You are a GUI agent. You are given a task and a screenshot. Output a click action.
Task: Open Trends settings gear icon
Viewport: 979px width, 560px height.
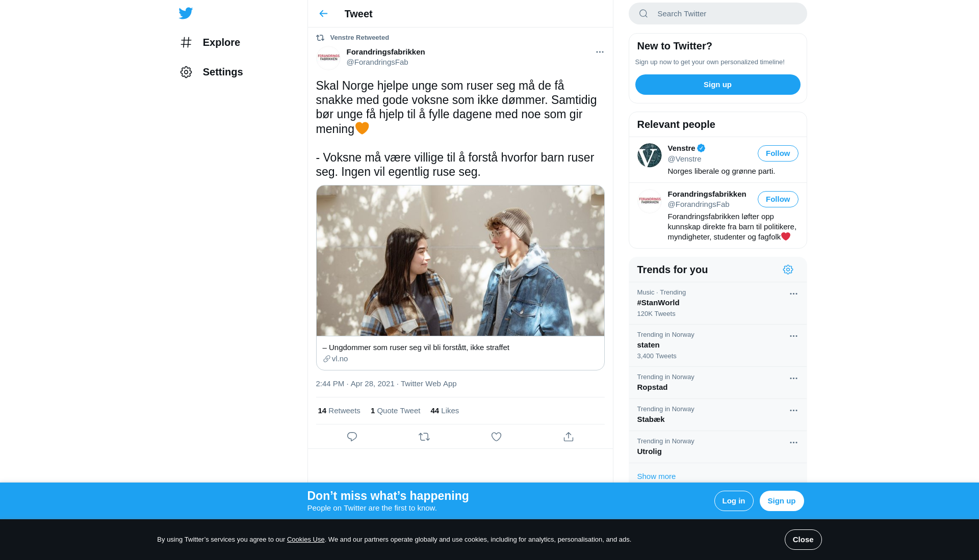coord(788,270)
